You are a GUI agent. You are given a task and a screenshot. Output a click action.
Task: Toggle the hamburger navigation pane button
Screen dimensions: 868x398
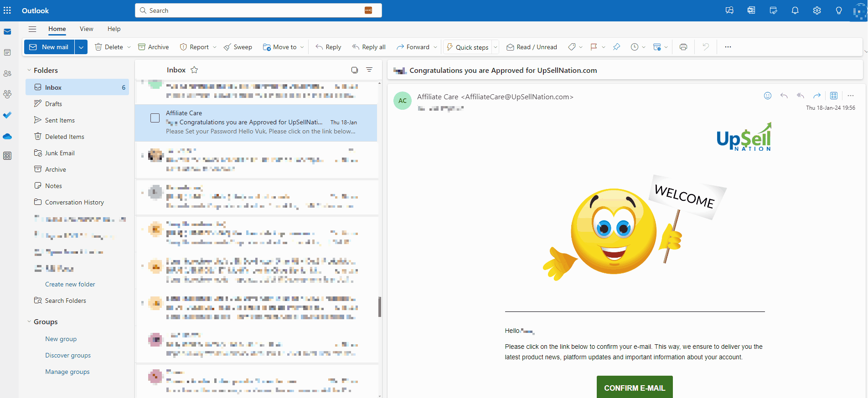tap(32, 29)
